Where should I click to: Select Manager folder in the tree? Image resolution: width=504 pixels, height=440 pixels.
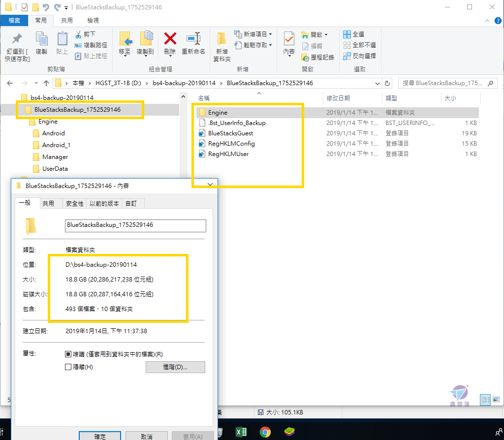55,157
